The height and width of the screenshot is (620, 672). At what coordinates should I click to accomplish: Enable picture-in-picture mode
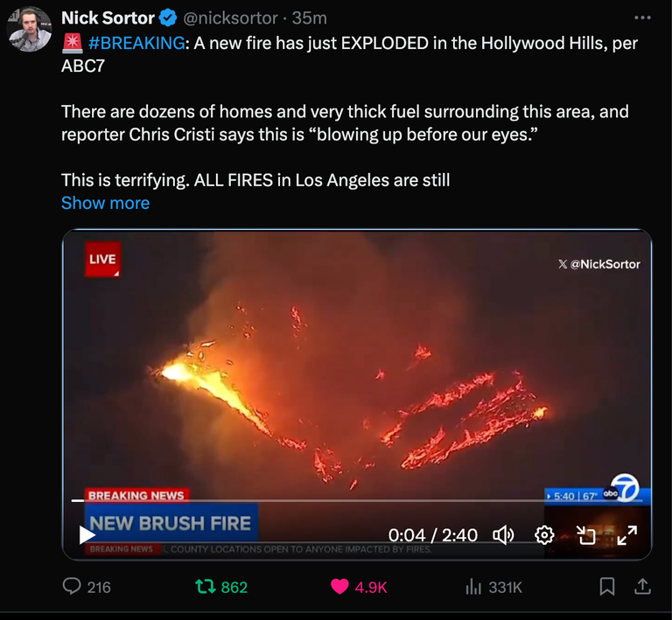pos(586,535)
